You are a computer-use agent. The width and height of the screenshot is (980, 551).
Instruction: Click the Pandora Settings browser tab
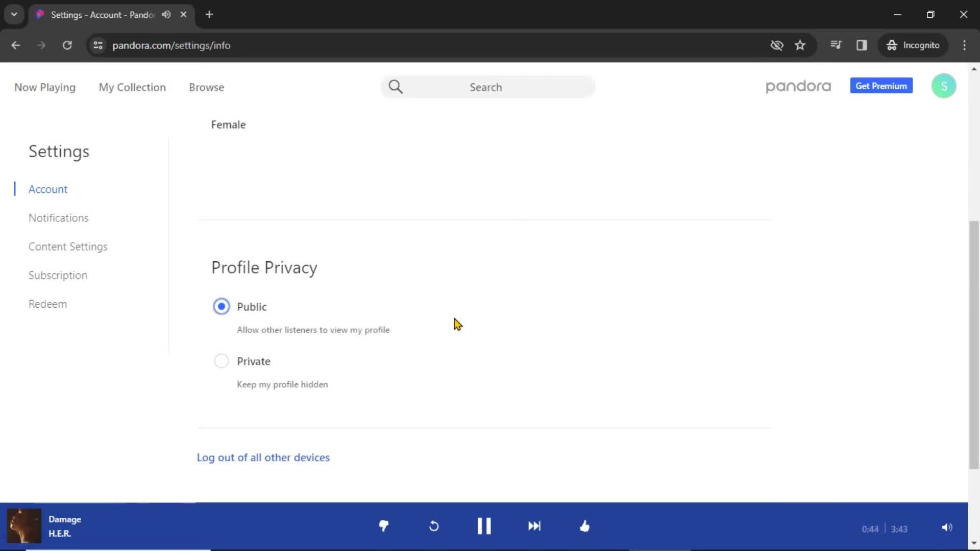coord(111,15)
